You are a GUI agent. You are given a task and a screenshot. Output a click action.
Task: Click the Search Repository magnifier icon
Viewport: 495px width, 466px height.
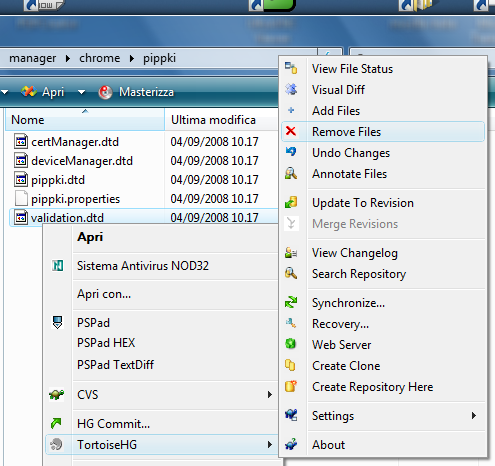pyautogui.click(x=291, y=273)
